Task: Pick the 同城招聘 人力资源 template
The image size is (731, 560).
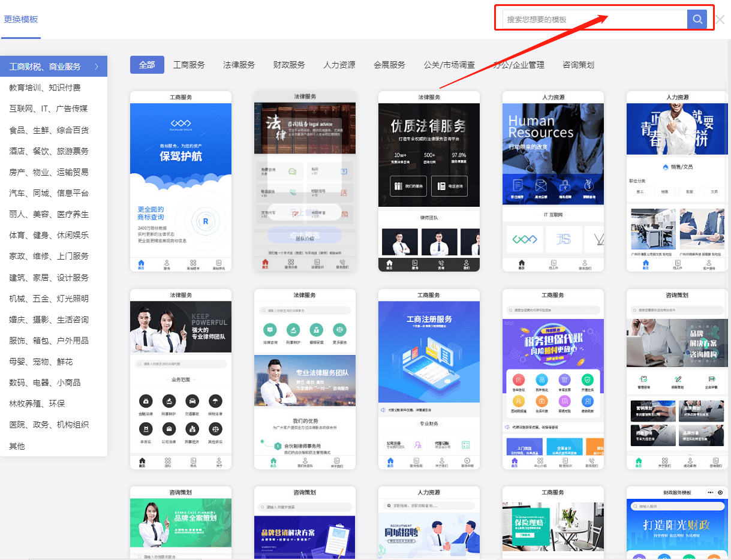Action: 429,523
